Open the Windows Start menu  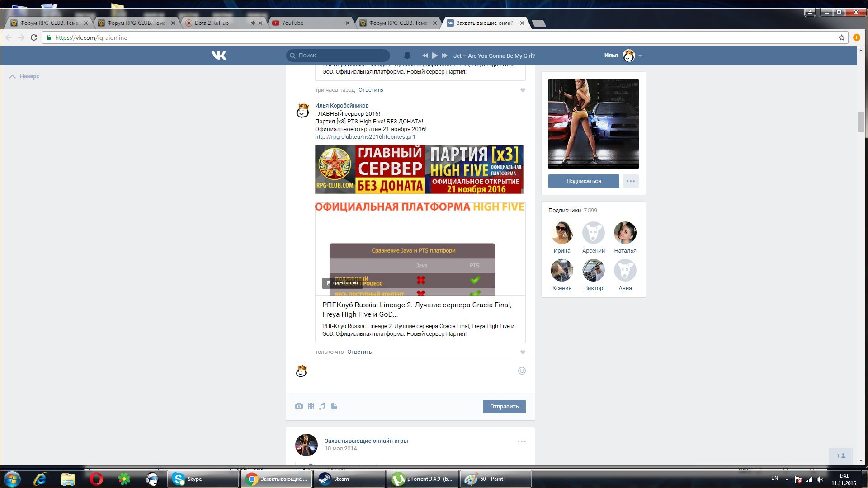[12, 479]
